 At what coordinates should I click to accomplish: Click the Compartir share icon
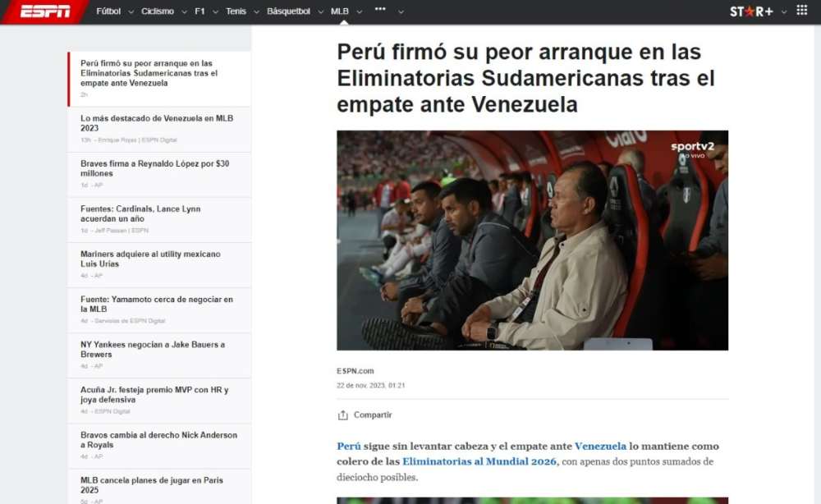click(x=343, y=415)
